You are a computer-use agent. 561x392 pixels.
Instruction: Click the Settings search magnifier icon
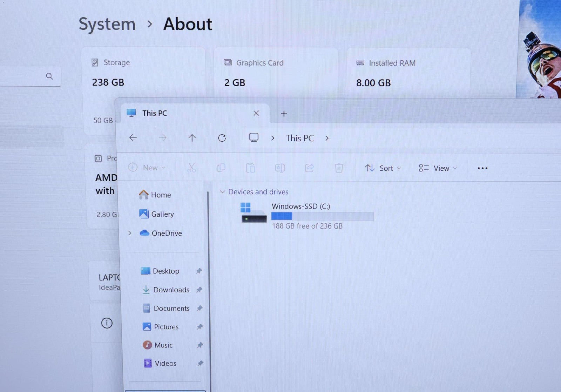49,76
